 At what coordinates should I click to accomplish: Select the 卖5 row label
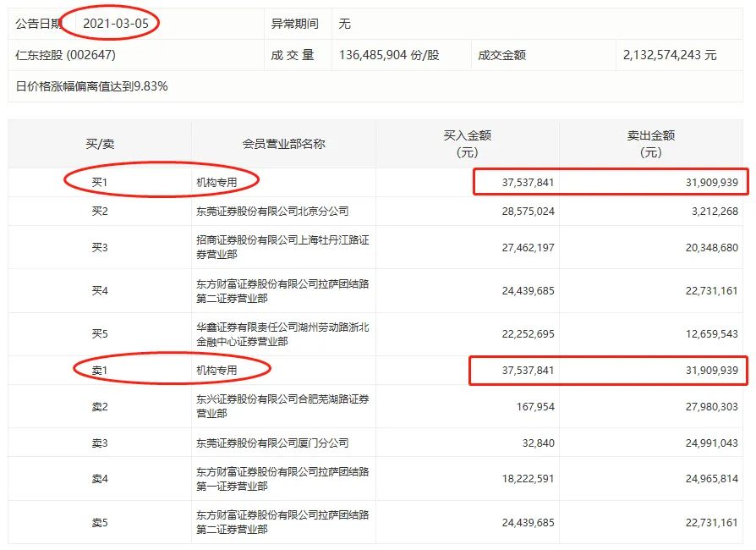(x=100, y=523)
